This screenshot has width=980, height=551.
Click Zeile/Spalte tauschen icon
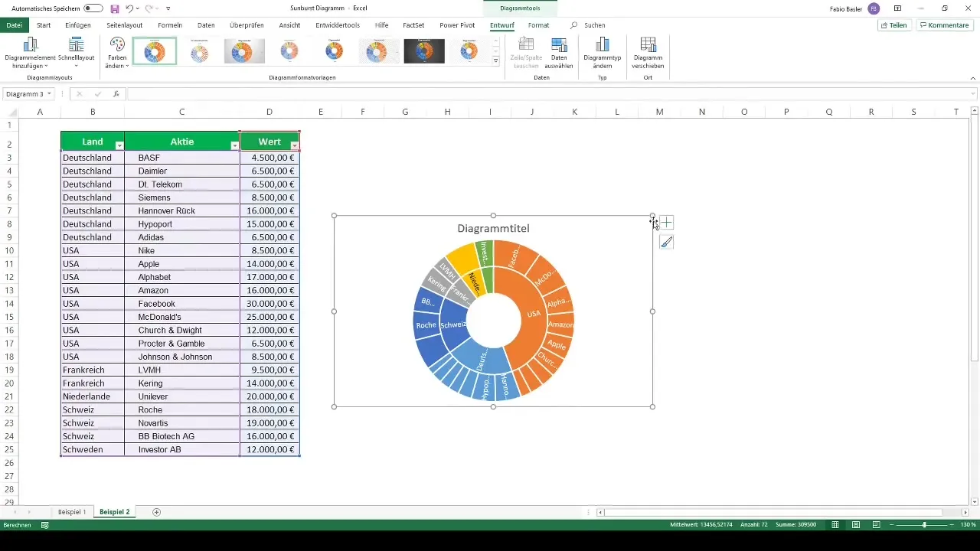point(526,53)
